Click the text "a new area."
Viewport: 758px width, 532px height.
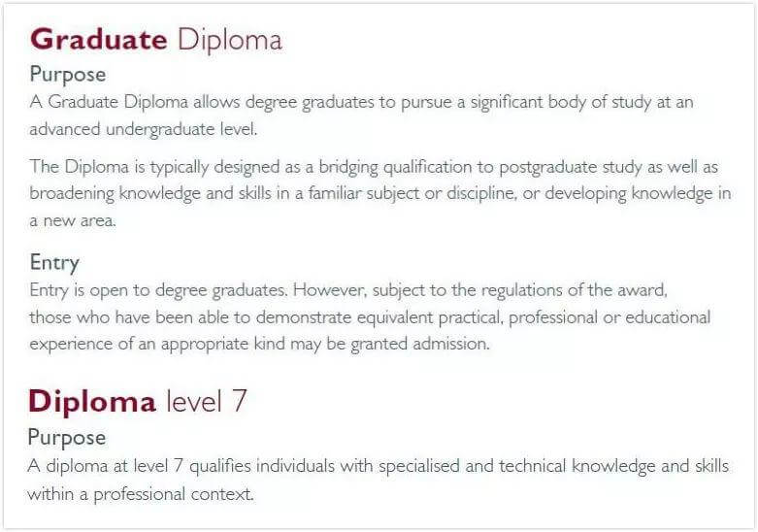click(x=72, y=220)
